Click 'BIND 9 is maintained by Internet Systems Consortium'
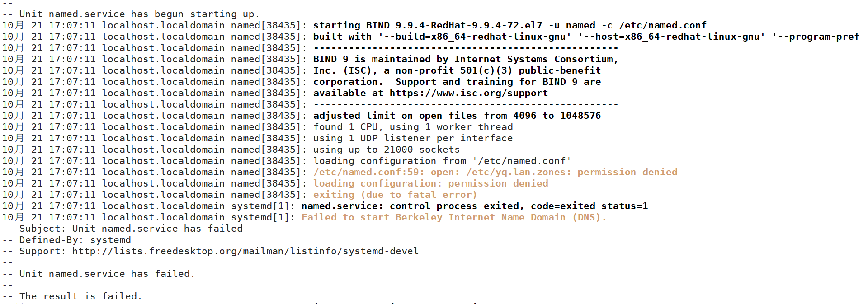The height and width of the screenshot is (304, 868). click(465, 60)
